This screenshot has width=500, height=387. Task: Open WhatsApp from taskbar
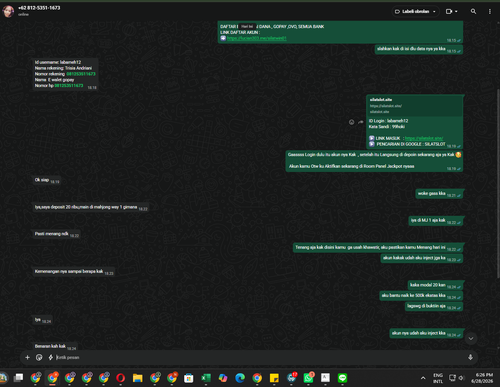(308, 378)
